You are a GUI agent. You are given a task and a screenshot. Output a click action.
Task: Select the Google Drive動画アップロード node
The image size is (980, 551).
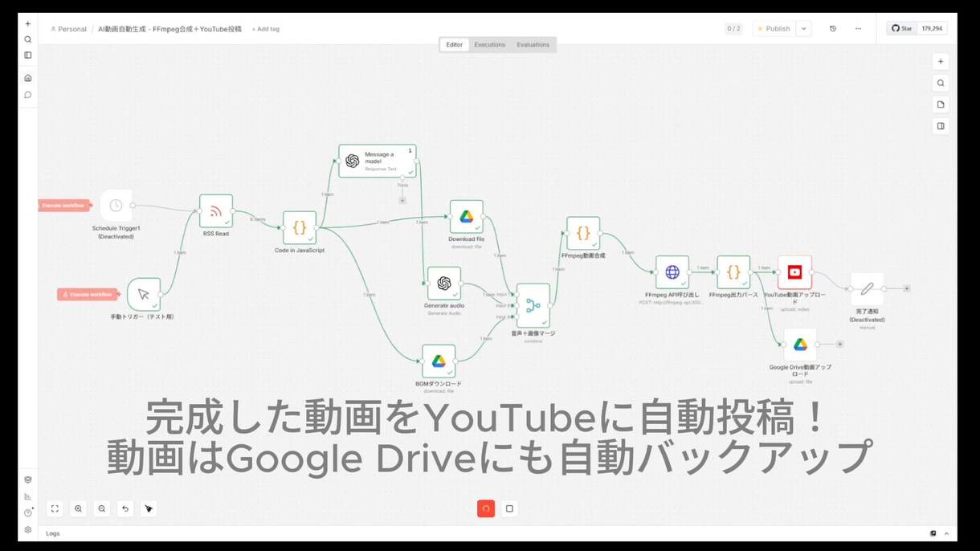800,345
